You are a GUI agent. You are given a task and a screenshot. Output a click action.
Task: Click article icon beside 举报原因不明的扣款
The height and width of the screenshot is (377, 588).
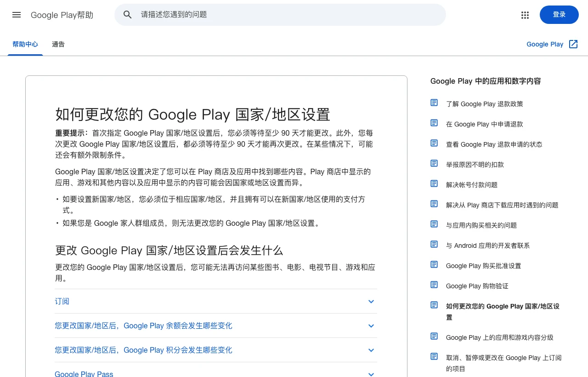(x=434, y=163)
